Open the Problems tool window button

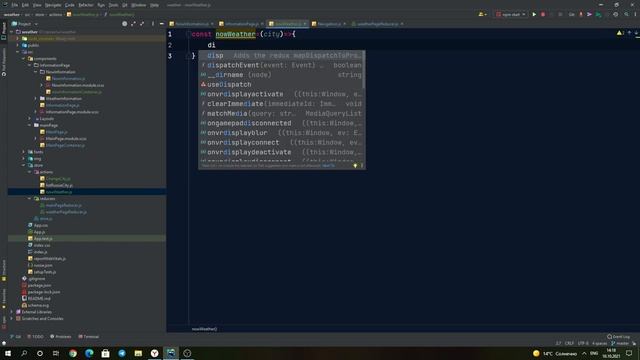click(60, 337)
